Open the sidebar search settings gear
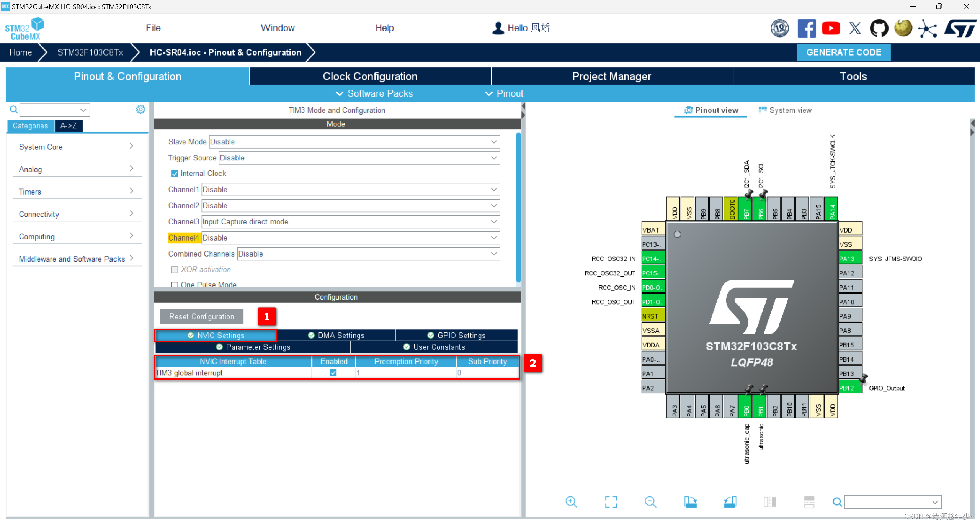This screenshot has height=524, width=980. (x=140, y=109)
